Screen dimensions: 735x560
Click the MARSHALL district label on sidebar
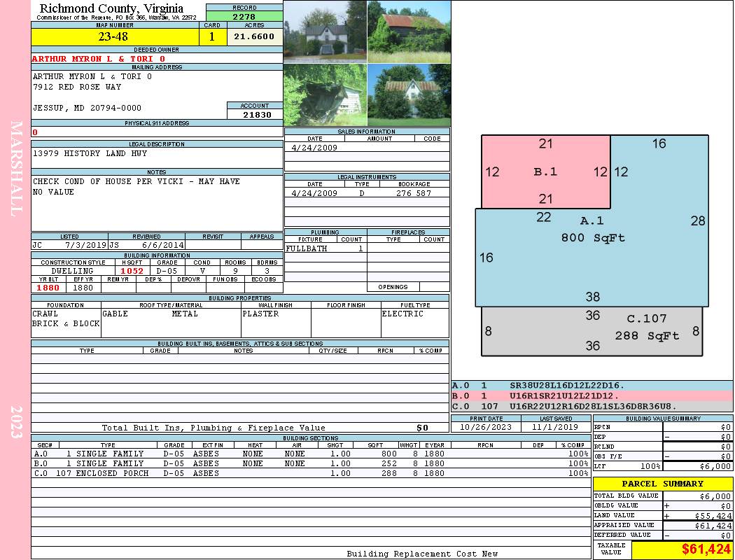tap(16, 169)
